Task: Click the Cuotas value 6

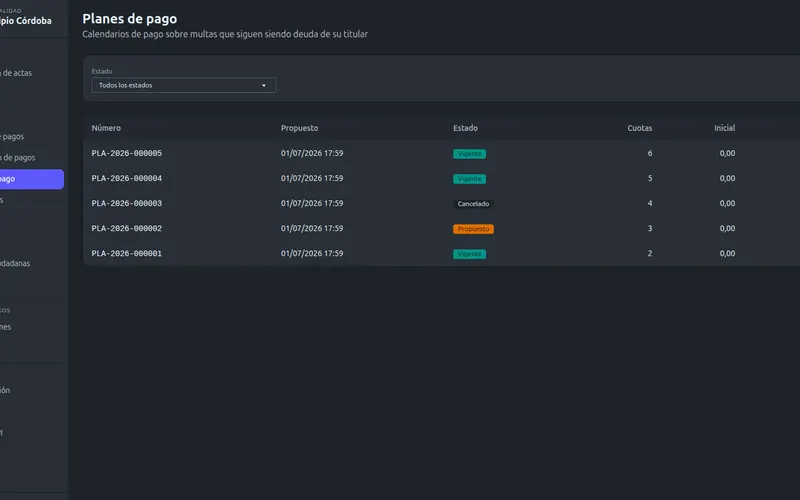Action: (x=649, y=153)
